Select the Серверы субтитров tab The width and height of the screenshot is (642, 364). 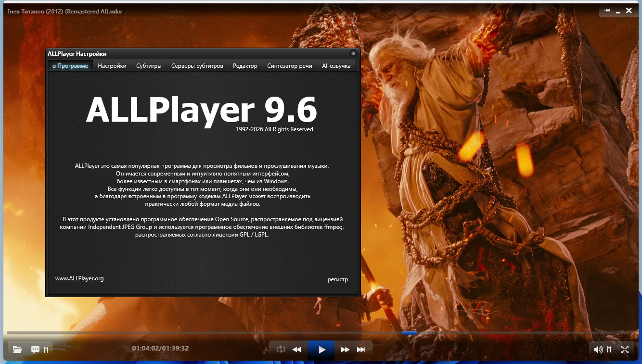click(x=197, y=66)
